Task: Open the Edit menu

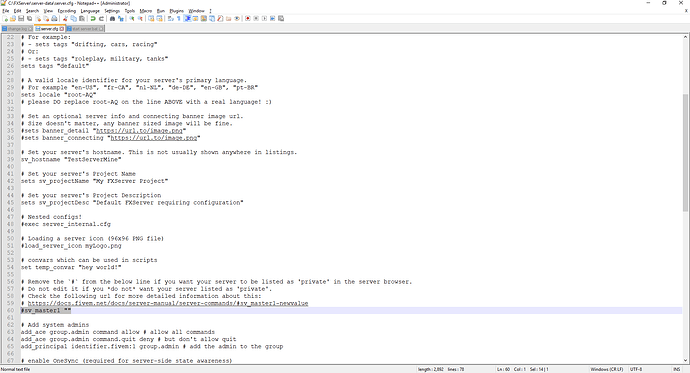Action: click(18, 11)
